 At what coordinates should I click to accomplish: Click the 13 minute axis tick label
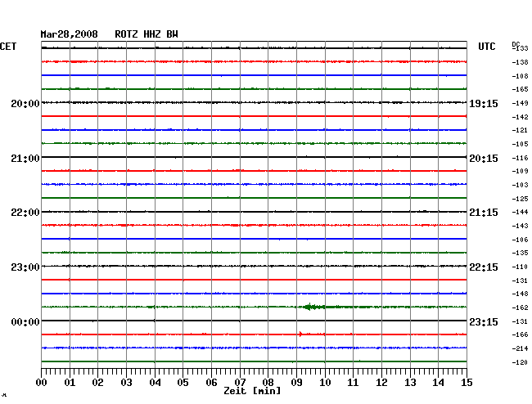[x=410, y=382]
